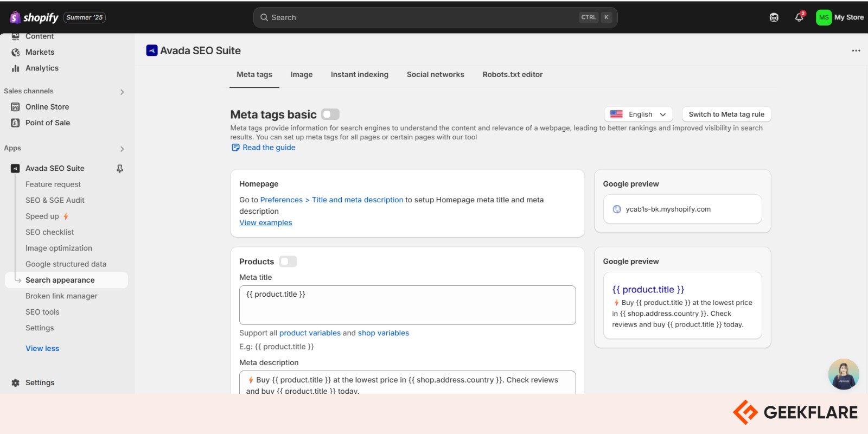Focus the Products Meta description text box
The image size is (868, 434).
point(407,383)
